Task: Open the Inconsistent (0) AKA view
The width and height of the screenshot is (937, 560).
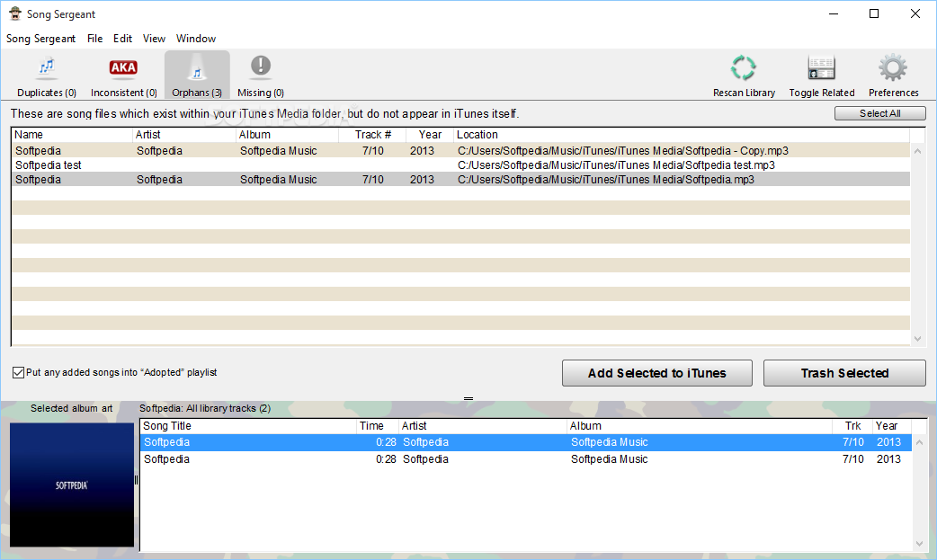Action: [x=124, y=76]
